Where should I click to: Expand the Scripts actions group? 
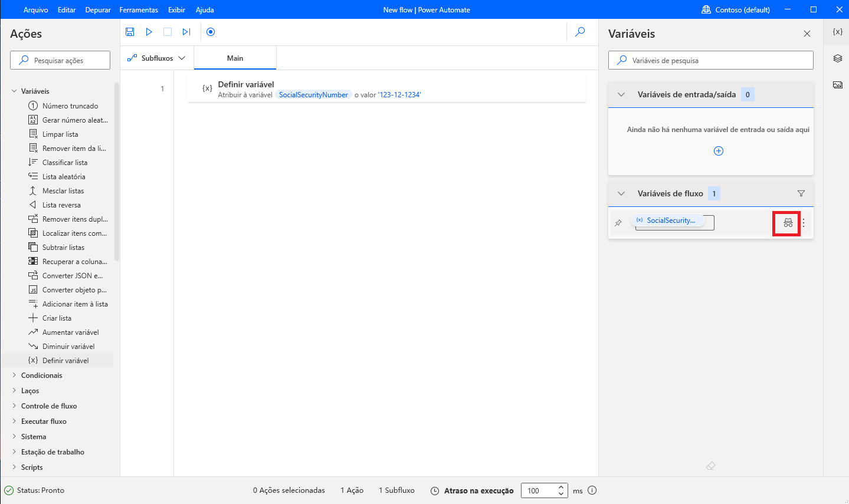pos(14,467)
